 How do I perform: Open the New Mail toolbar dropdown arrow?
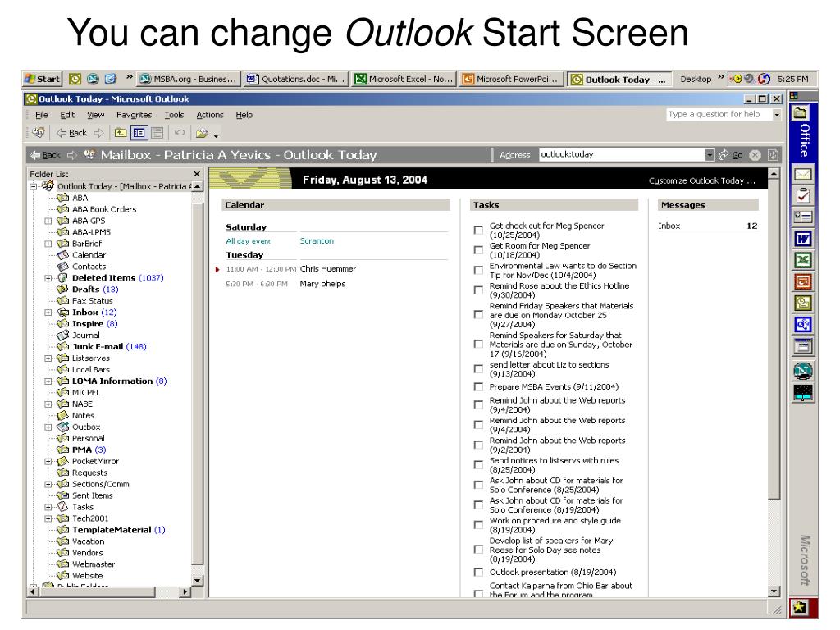pos(216,135)
